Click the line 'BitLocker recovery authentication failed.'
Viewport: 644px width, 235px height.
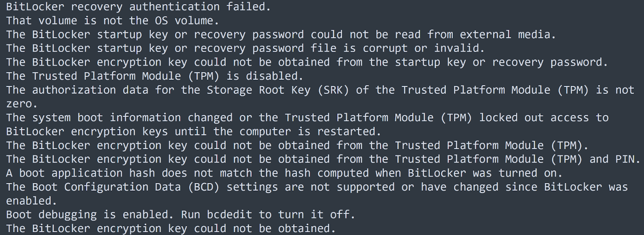pos(138,7)
